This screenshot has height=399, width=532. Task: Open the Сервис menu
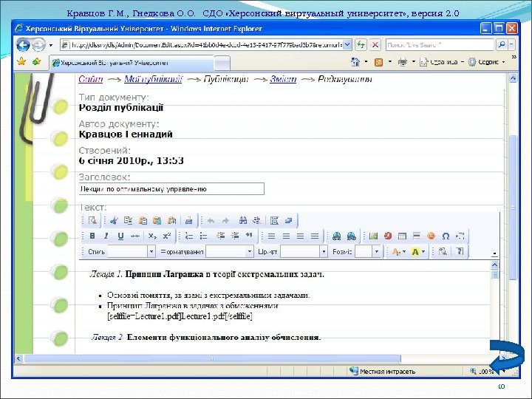tap(486, 62)
